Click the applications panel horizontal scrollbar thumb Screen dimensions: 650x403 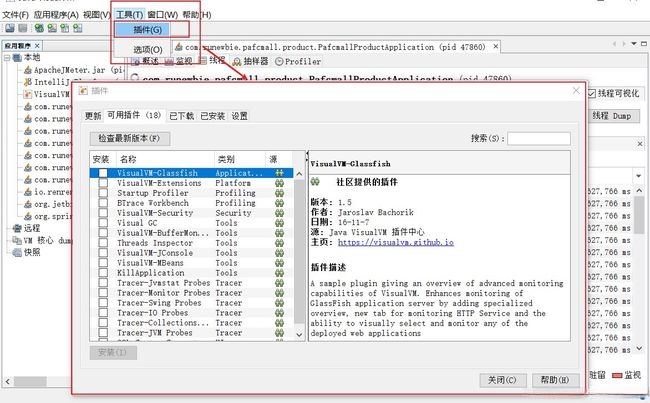coord(31,381)
